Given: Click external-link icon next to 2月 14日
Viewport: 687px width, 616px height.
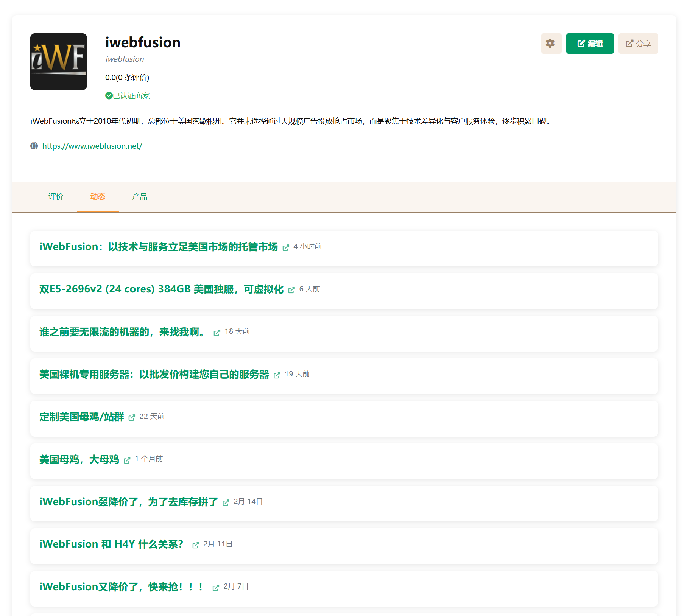Looking at the screenshot, I should 226,502.
